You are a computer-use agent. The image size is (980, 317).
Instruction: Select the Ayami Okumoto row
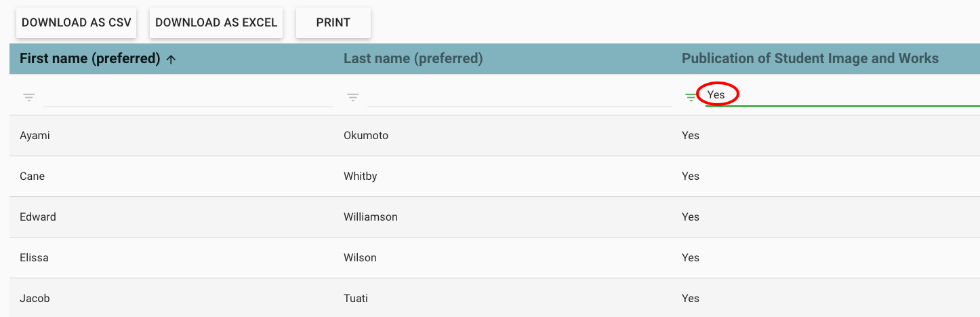coord(495,136)
